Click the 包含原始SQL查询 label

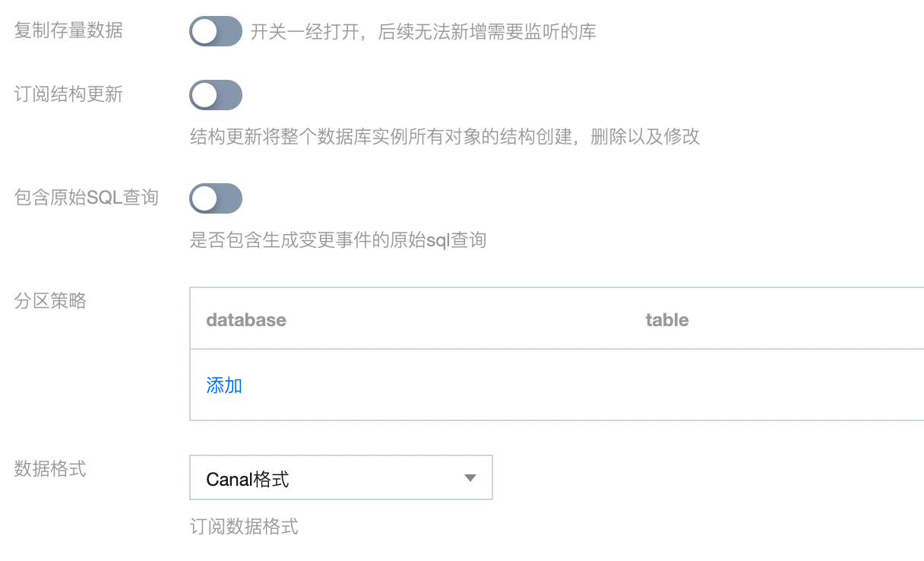point(87,198)
